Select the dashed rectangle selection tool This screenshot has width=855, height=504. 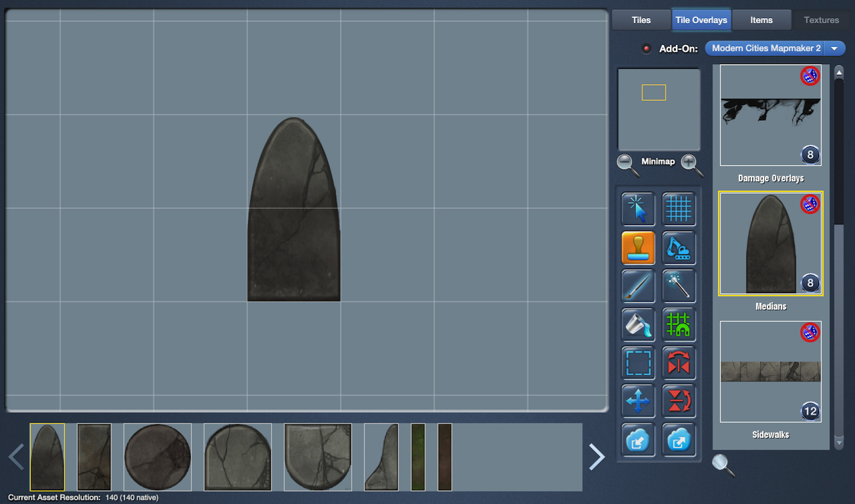pyautogui.click(x=638, y=363)
